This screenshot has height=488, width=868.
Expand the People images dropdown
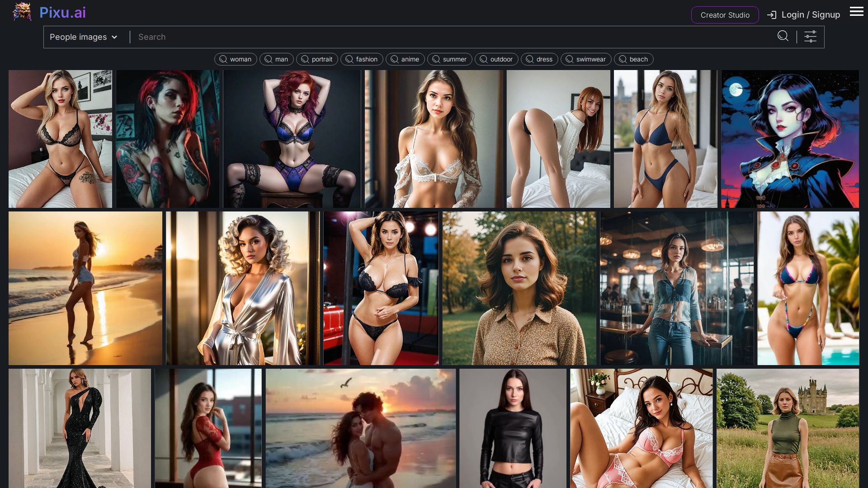coord(78,37)
